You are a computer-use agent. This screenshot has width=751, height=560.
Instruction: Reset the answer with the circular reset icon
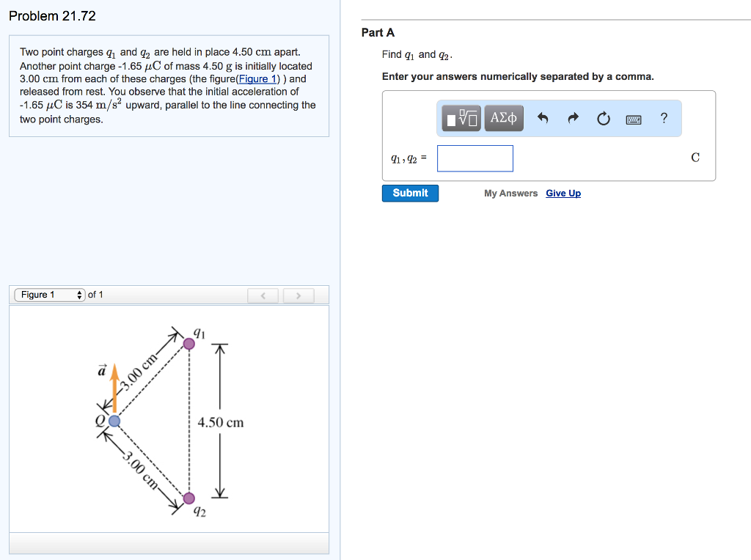pos(603,118)
